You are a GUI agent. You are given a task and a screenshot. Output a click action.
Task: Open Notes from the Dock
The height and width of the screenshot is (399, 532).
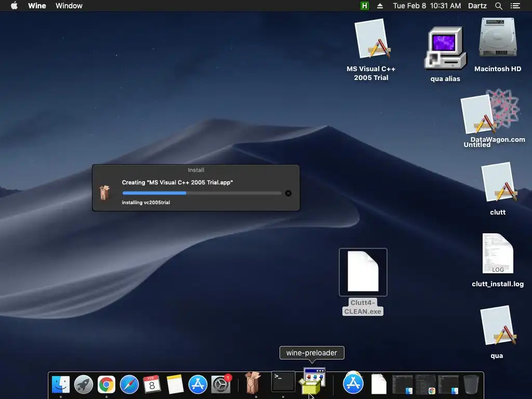point(175,384)
